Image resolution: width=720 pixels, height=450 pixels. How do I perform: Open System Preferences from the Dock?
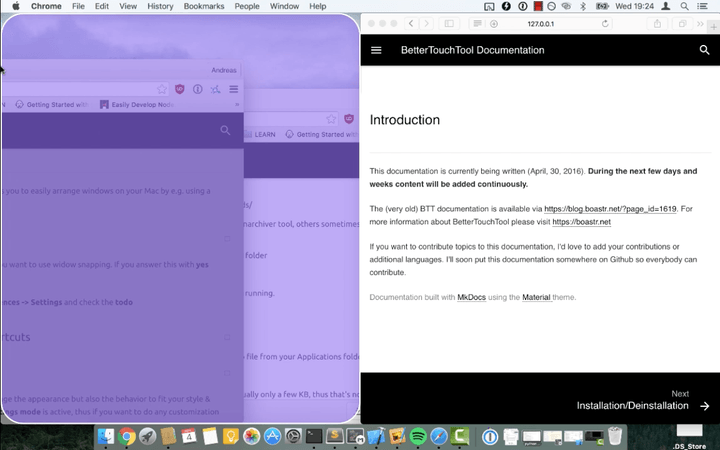pyautogui.click(x=293, y=436)
